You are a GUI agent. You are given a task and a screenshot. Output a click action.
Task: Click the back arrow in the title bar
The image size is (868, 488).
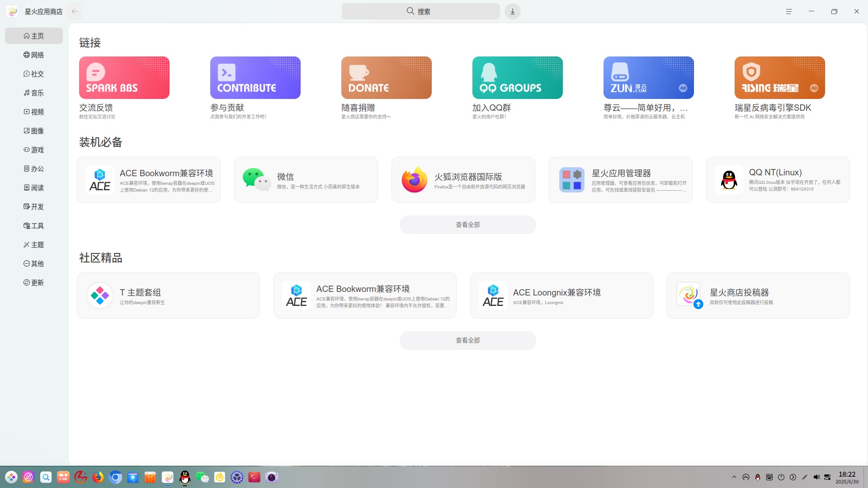(75, 11)
